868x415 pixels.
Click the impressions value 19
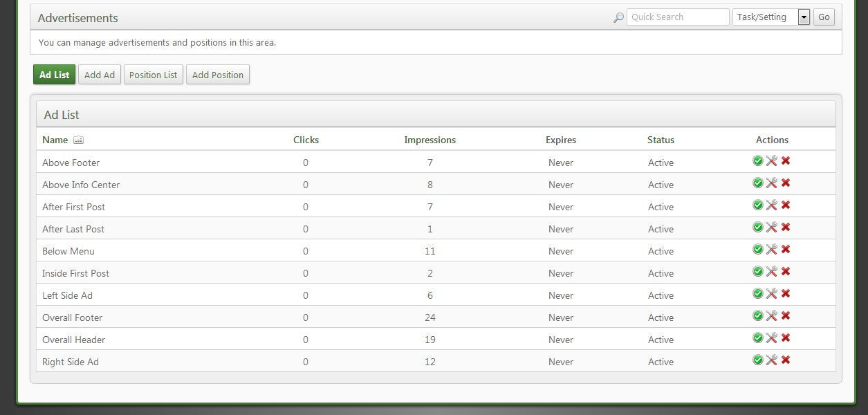[430, 340]
